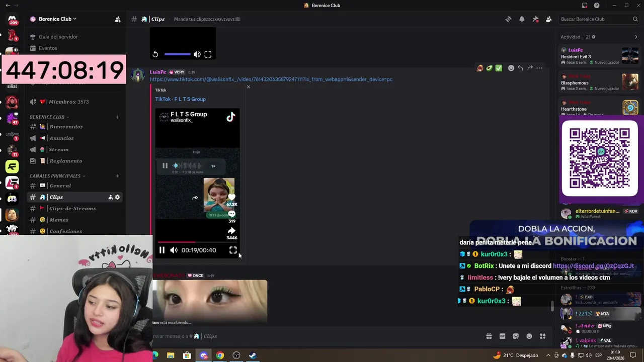644x362 pixels.
Task: Open gift icon in message bar
Action: (489, 336)
